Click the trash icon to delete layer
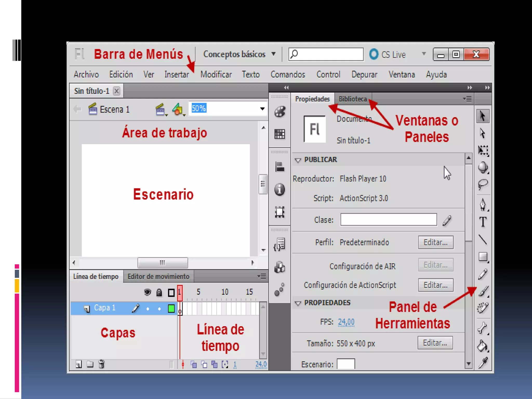Image resolution: width=532 pixels, height=399 pixels. pyautogui.click(x=102, y=364)
